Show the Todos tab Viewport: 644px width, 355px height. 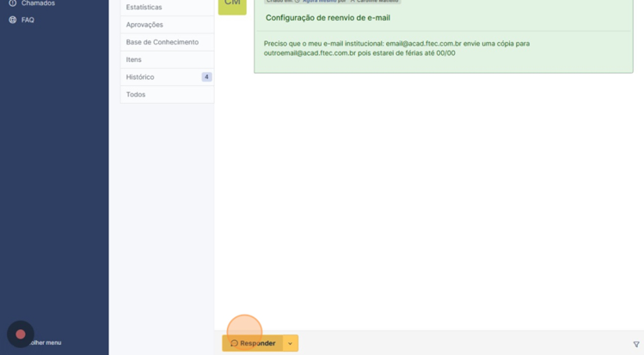136,95
